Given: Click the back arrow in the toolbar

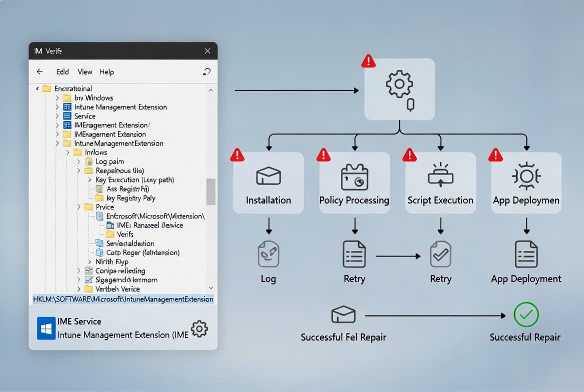Looking at the screenshot, I should coord(40,71).
